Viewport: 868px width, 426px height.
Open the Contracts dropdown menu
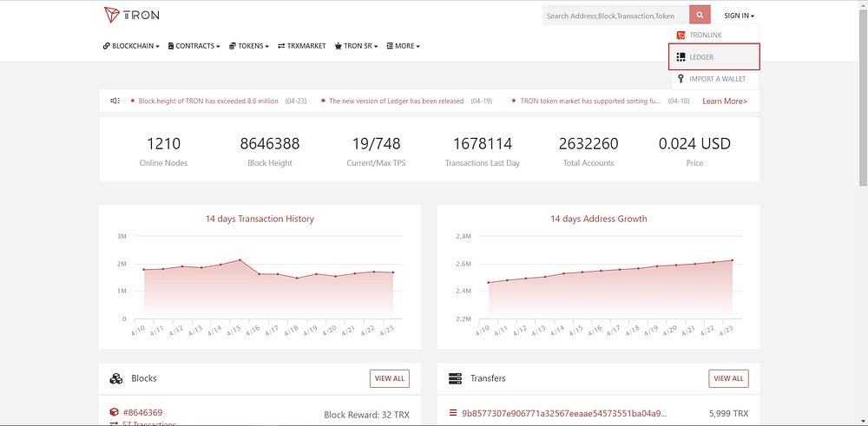194,46
